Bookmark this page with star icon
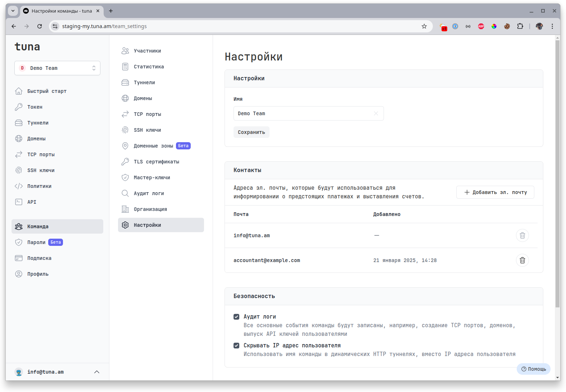Screen dimensions: 566x392 [424, 26]
